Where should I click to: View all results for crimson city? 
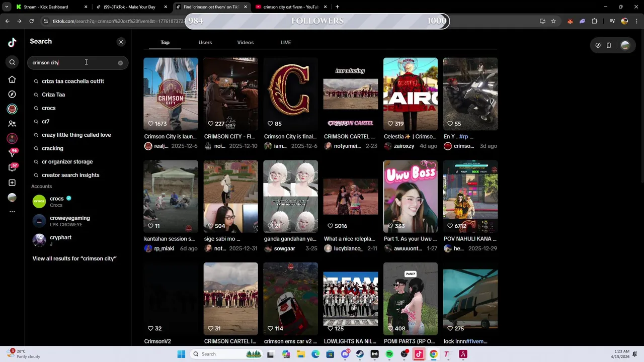(x=74, y=258)
